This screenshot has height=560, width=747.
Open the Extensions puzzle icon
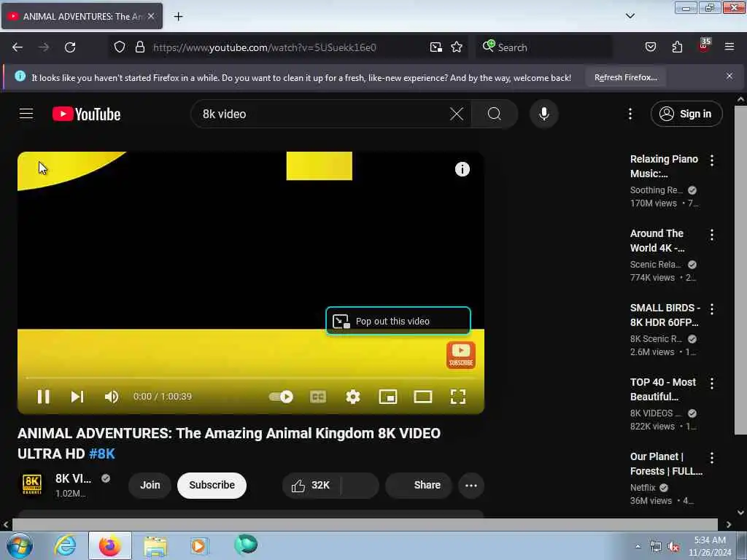point(677,47)
